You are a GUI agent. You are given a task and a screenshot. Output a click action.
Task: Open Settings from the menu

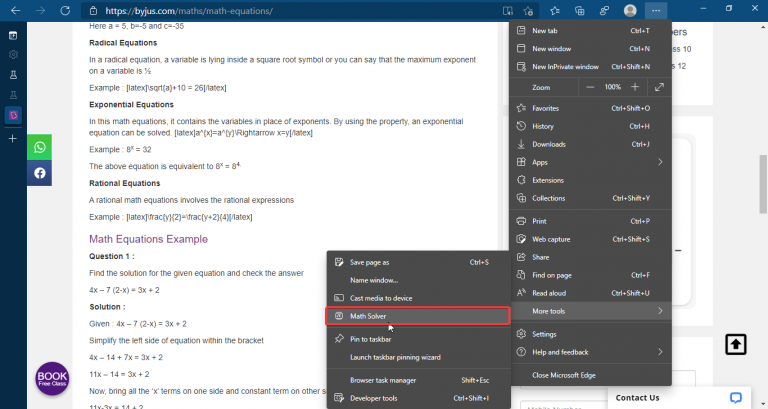(x=590, y=334)
